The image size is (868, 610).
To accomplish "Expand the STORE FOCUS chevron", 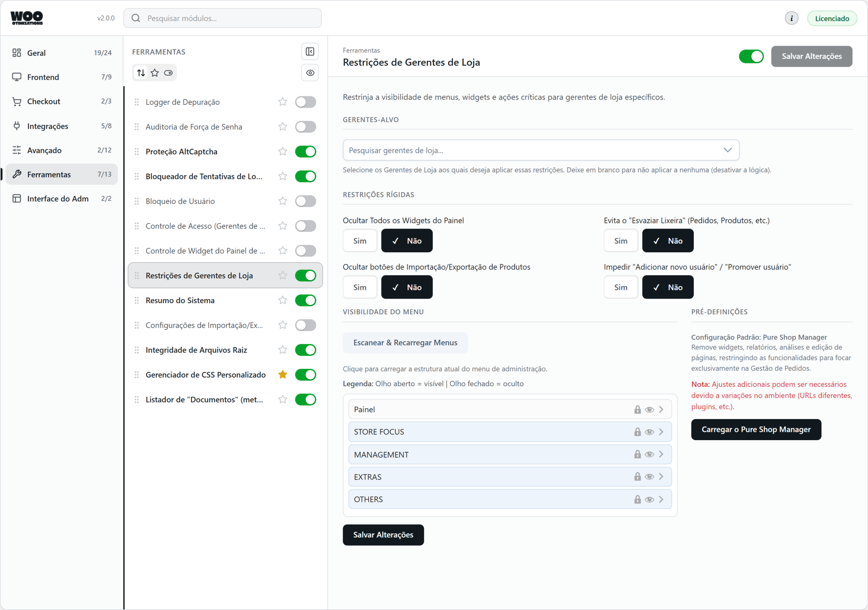I will (x=661, y=432).
